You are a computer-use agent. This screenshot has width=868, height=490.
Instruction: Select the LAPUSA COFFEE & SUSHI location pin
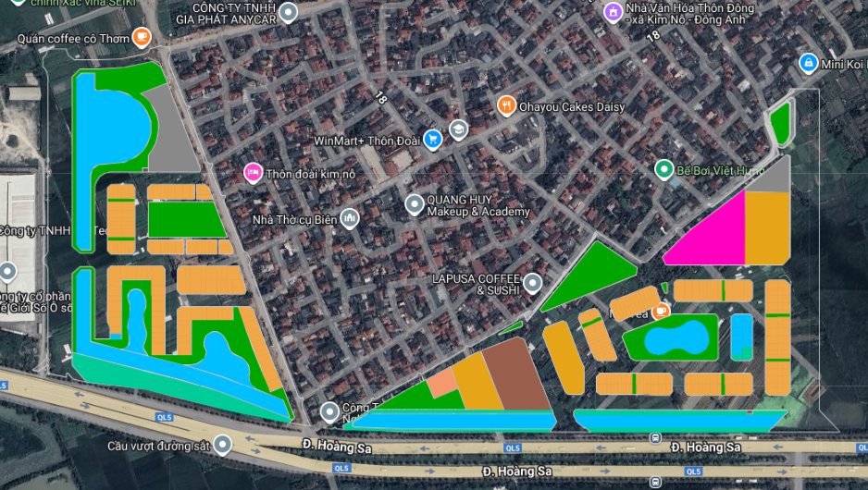point(533,284)
